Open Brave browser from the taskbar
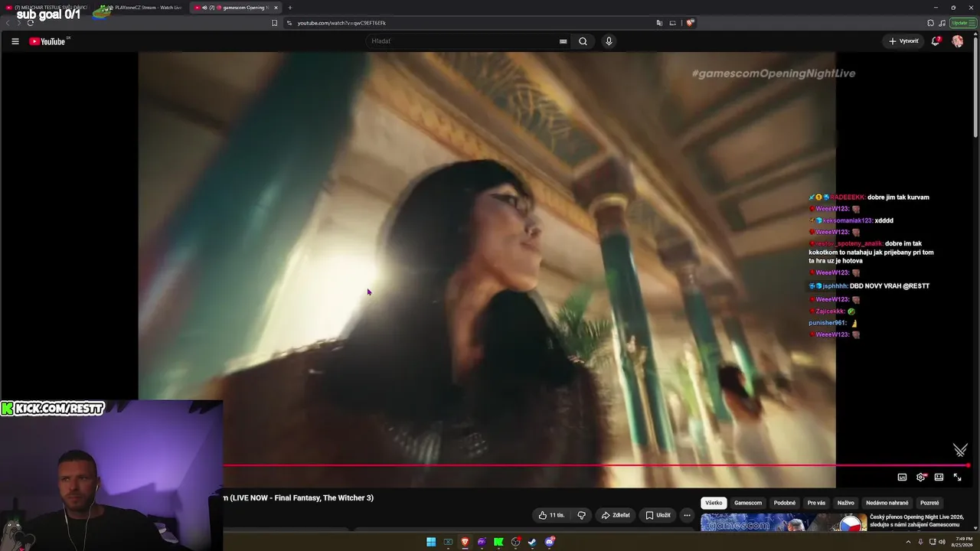 tap(465, 542)
